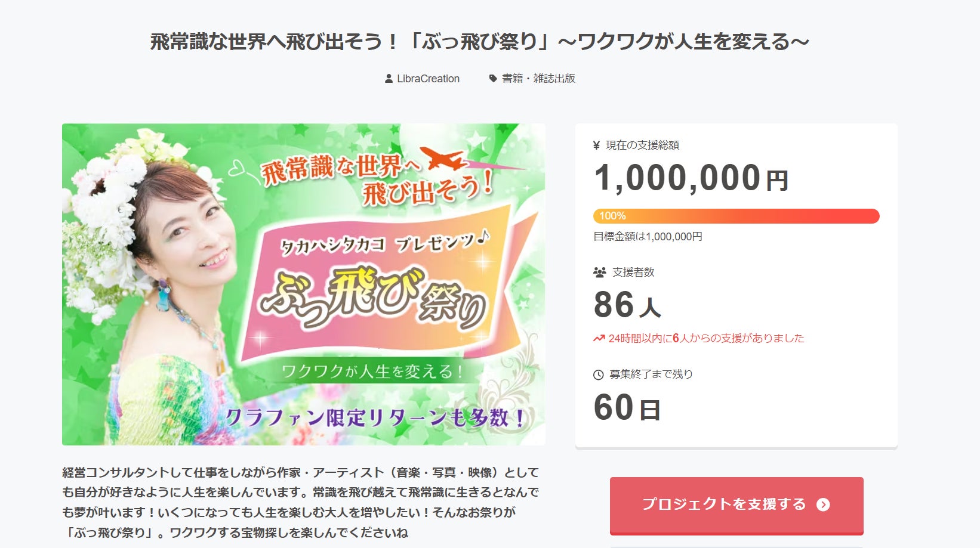Open the ぶっ飛び祭り project banner image
Image resolution: width=980 pixels, height=548 pixels.
(303, 284)
